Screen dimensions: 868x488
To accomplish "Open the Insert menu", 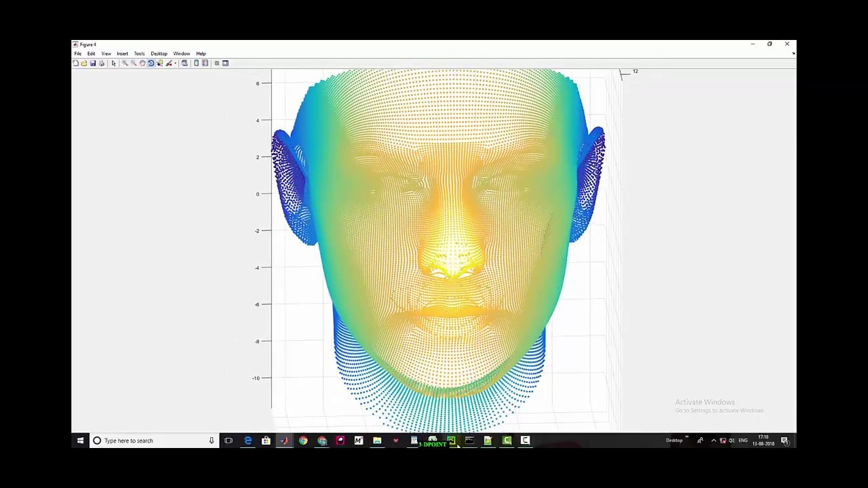I will pos(122,54).
